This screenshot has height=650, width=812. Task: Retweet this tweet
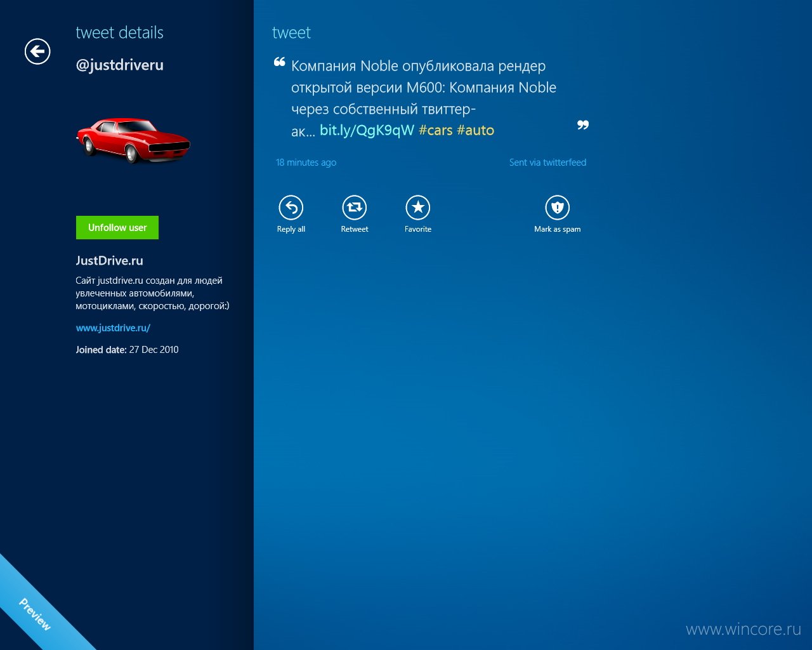[355, 208]
